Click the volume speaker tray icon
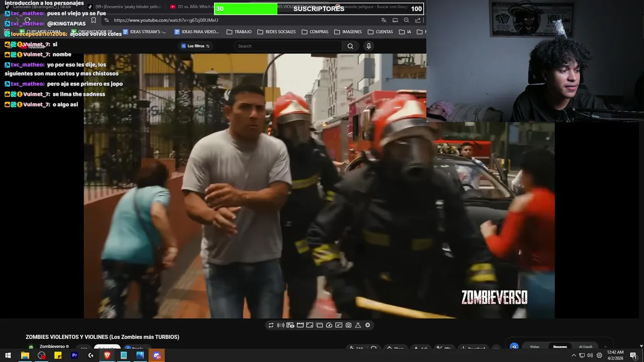Viewport: 644px width, 362px height. click(x=590, y=355)
